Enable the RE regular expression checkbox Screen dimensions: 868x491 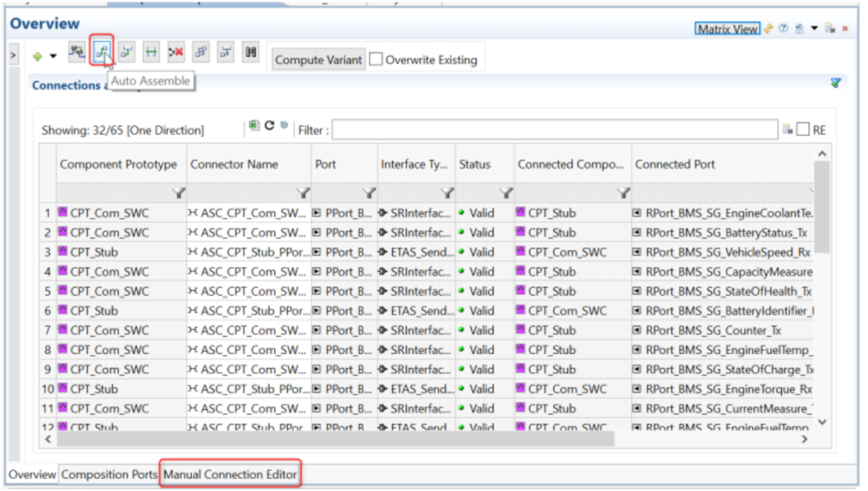pos(803,129)
